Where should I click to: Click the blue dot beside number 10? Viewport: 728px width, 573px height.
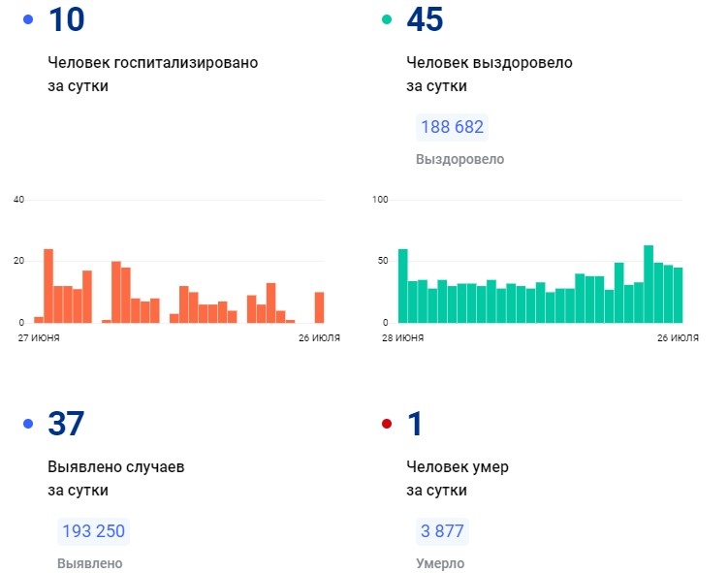27,19
